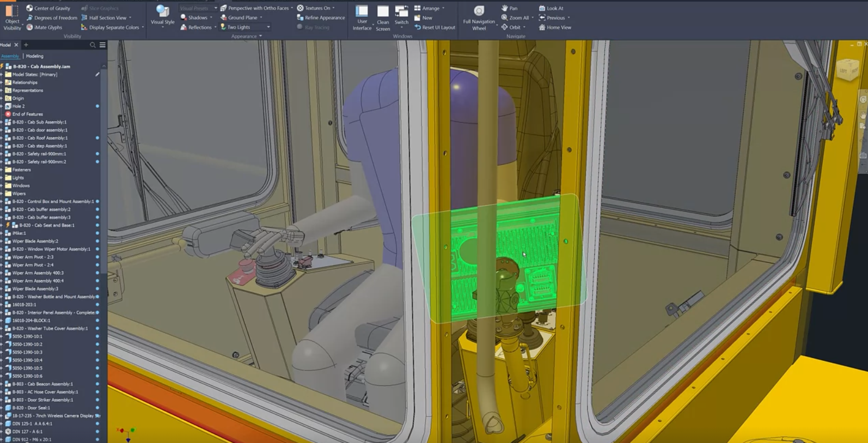Open the Two Lights lighting dropdown

pos(268,27)
